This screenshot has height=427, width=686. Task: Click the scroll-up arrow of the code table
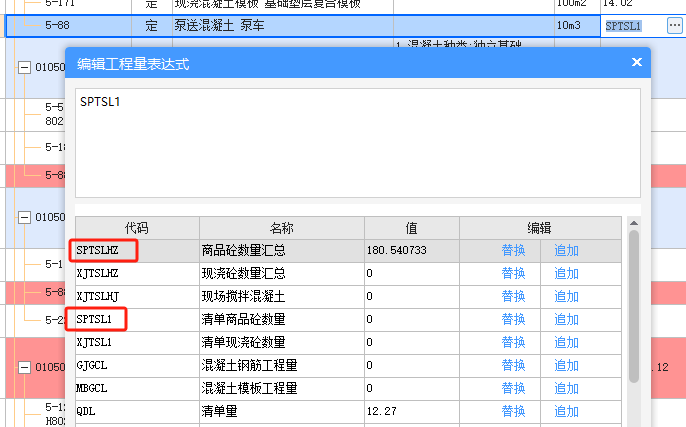634,223
